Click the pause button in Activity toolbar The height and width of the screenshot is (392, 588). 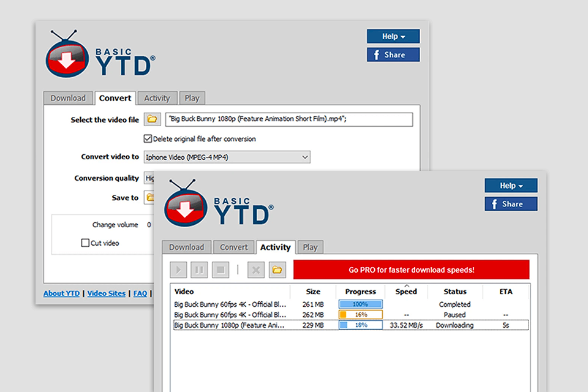coord(199,269)
